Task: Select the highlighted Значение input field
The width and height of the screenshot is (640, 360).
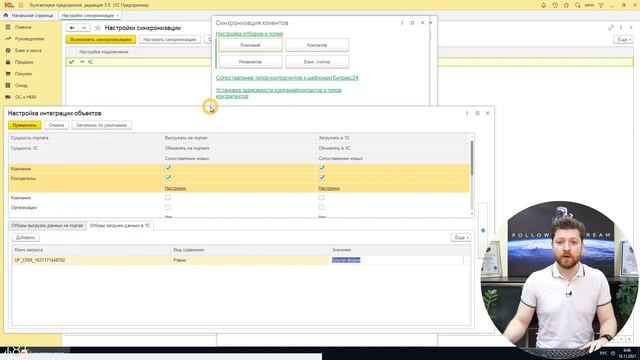Action: tap(396, 260)
